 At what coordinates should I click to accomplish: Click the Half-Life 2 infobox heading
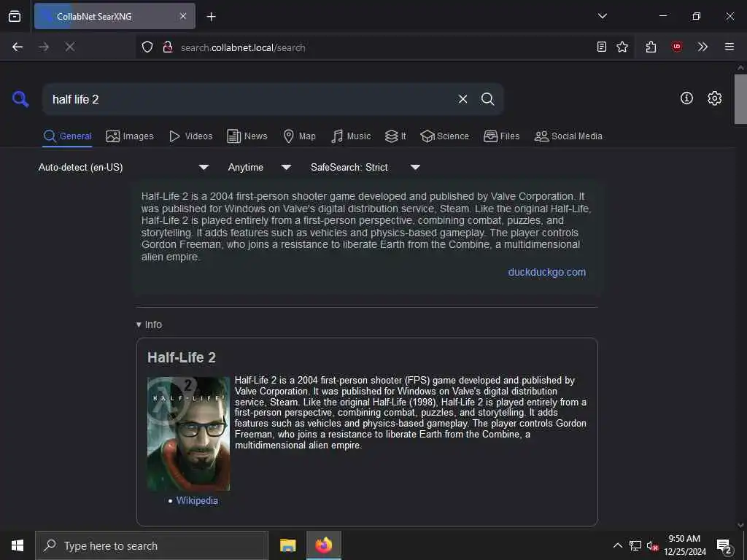tap(182, 357)
